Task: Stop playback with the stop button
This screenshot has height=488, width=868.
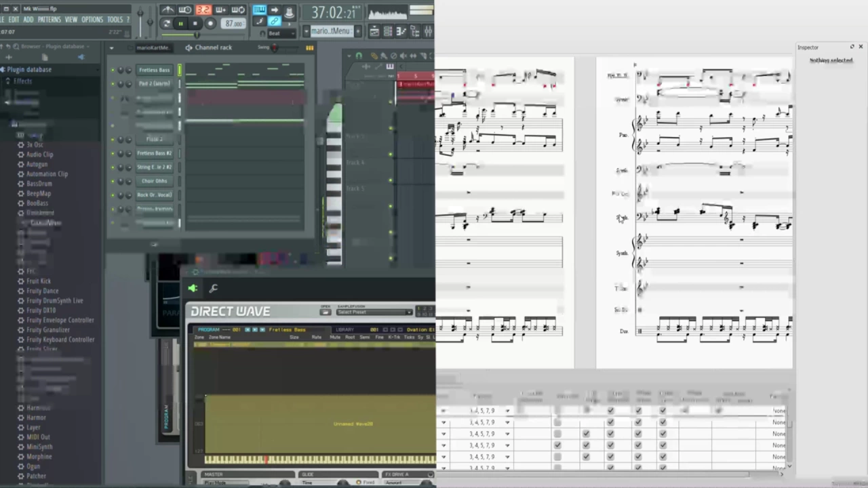Action: pos(195,24)
